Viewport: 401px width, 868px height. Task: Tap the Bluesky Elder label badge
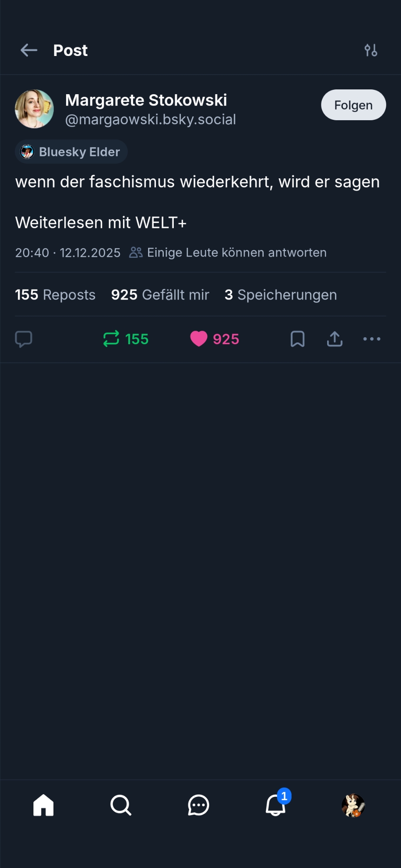(71, 152)
